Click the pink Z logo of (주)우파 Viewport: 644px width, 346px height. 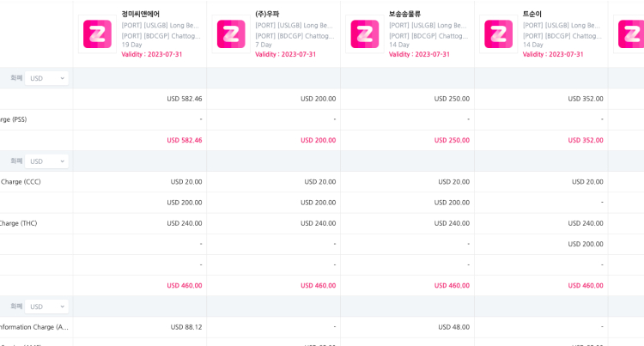(x=231, y=34)
